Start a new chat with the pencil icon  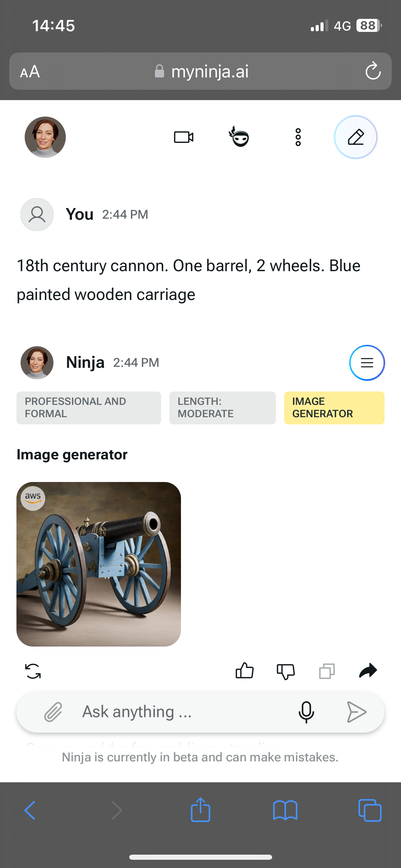(355, 137)
